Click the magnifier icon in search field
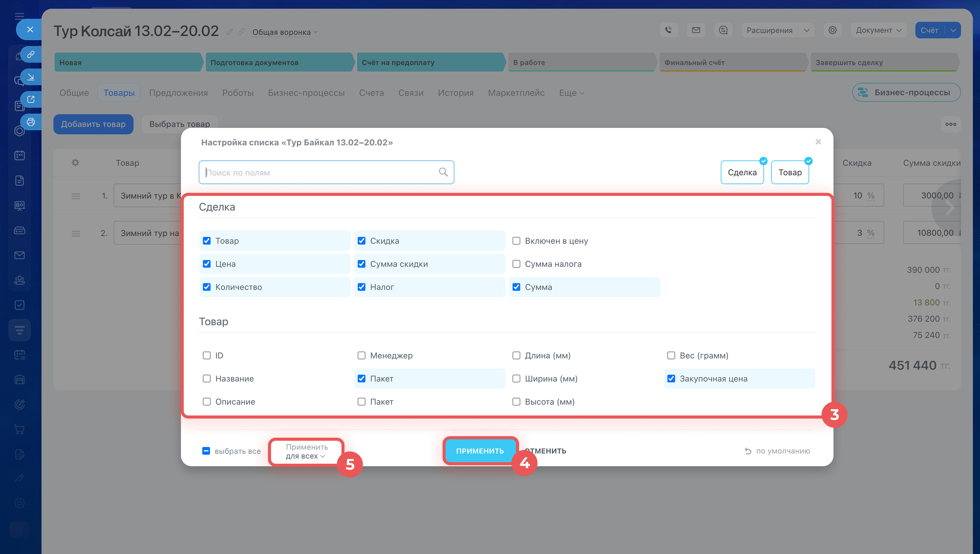 tap(443, 172)
